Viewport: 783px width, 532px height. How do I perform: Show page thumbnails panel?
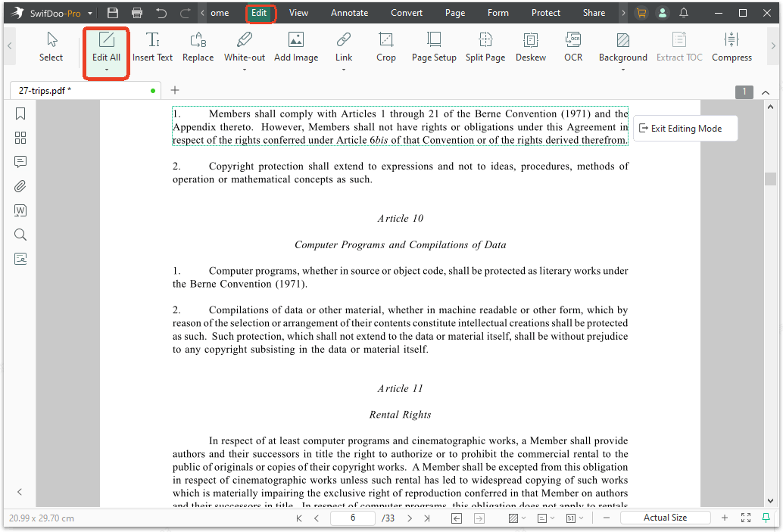coord(20,138)
